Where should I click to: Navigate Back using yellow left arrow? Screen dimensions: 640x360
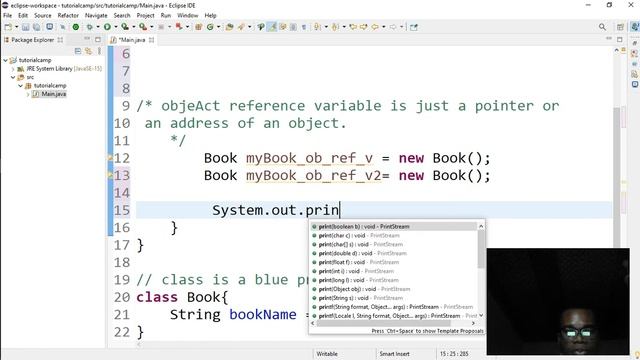[x=375, y=27]
